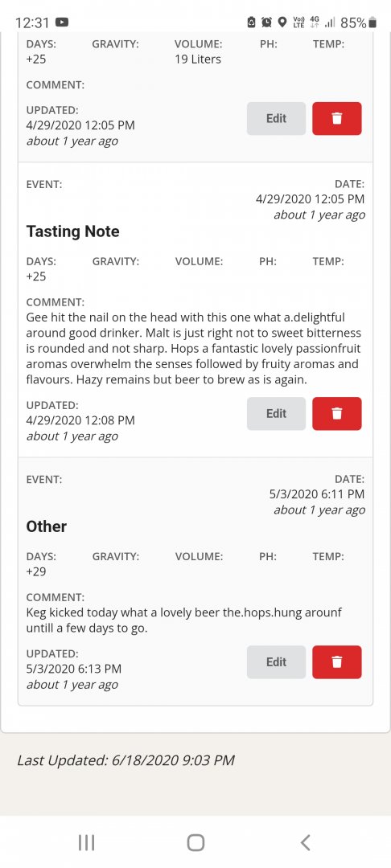Tap the alarm clock status bar icon
This screenshot has height=868, width=391.
coord(266,23)
